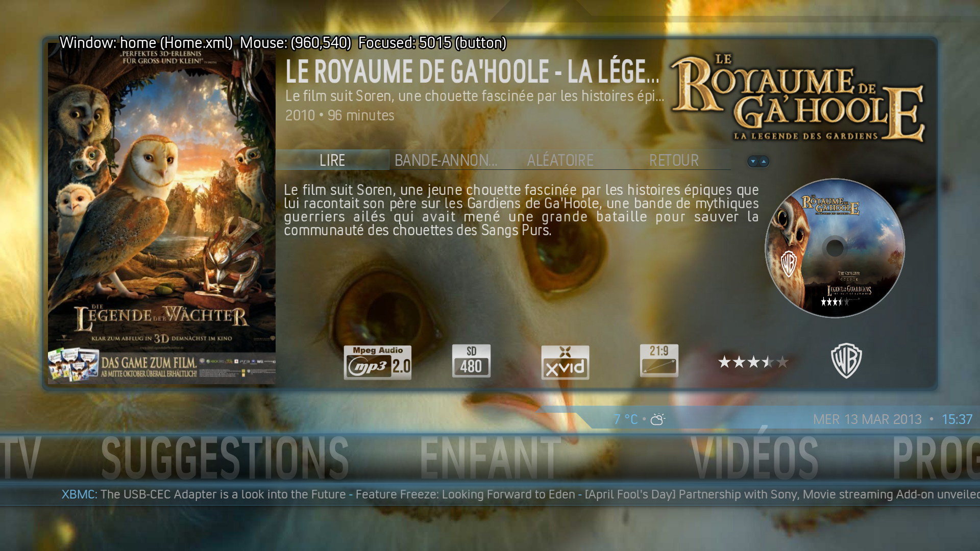Click the Royaume de Ga'Hoole clearlogo

click(x=798, y=98)
